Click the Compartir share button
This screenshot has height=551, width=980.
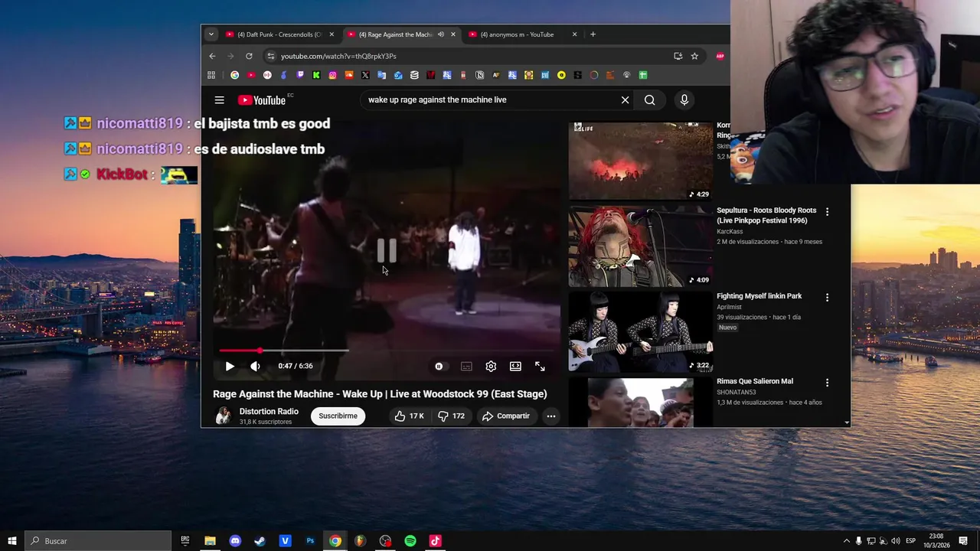click(505, 416)
